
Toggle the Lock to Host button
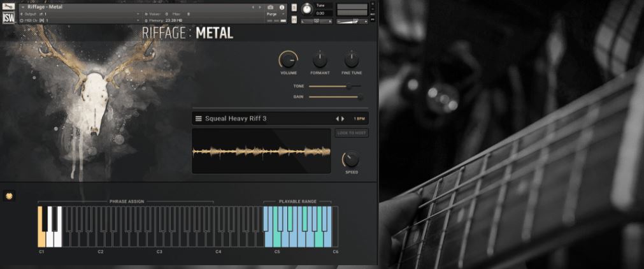pos(352,133)
